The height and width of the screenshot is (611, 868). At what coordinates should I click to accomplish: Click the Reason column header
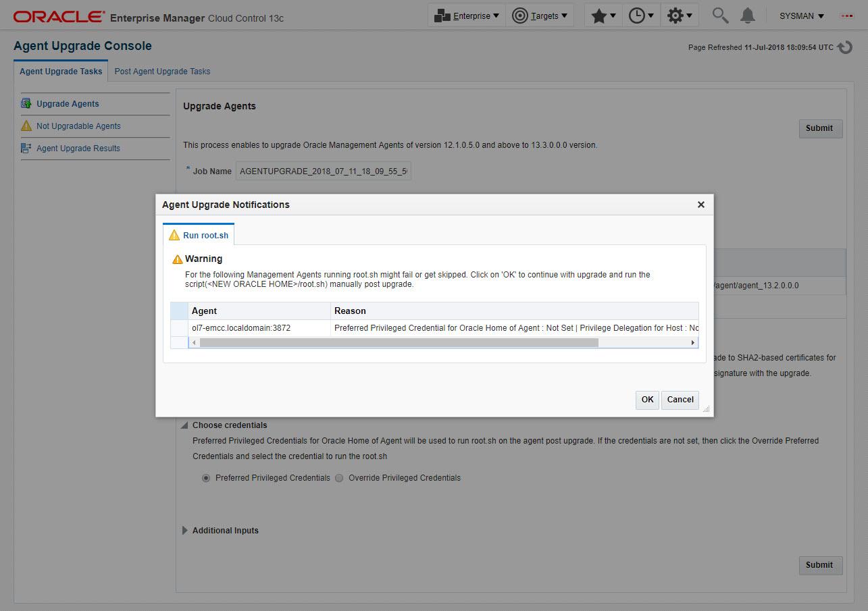tap(515, 311)
